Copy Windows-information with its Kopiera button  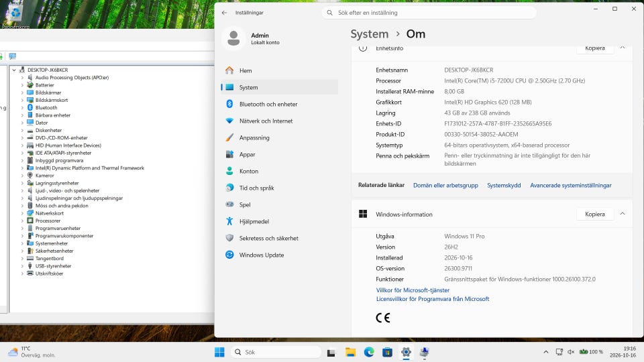tap(595, 215)
